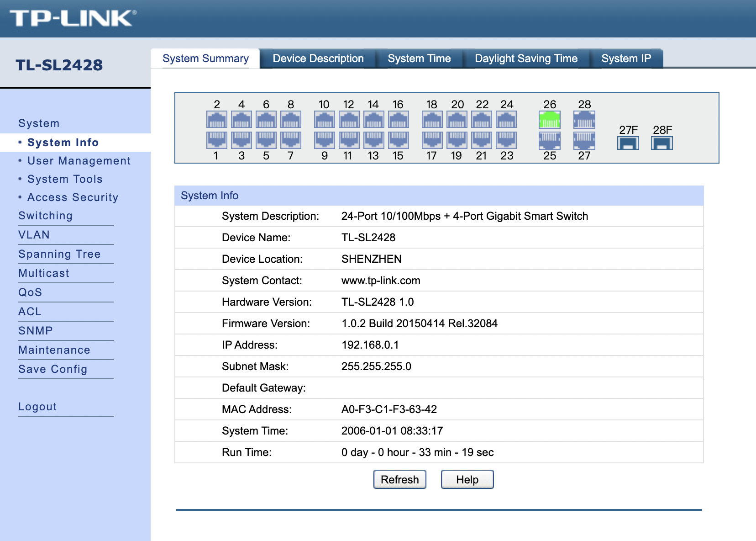Screen dimensions: 756x541
Task: Click the SFP port 27F icon
Action: tap(628, 143)
